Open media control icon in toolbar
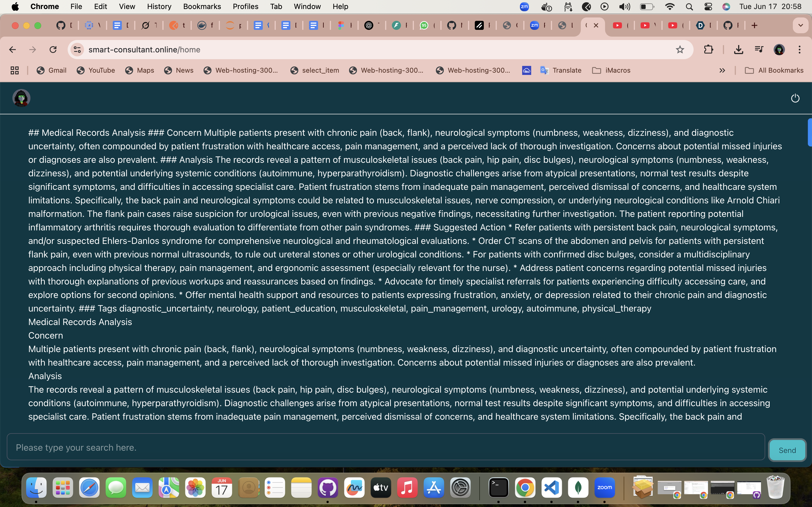The width and height of the screenshot is (812, 507). tap(759, 50)
